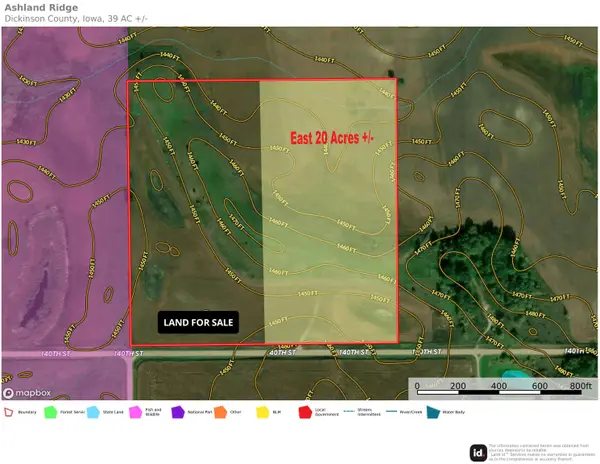Click the blue State Land legend icon

[94, 411]
